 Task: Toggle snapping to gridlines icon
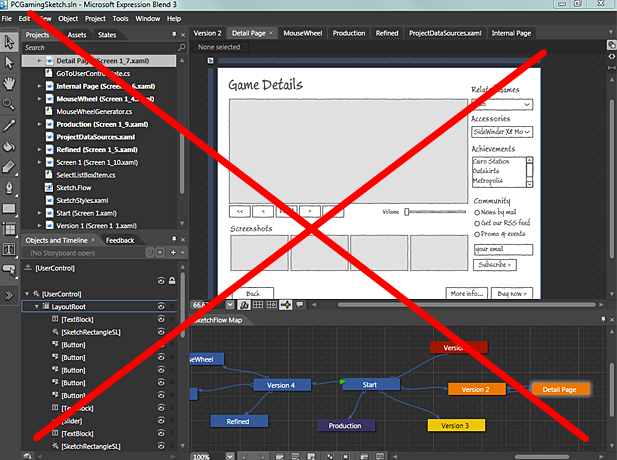pyautogui.click(x=272, y=305)
